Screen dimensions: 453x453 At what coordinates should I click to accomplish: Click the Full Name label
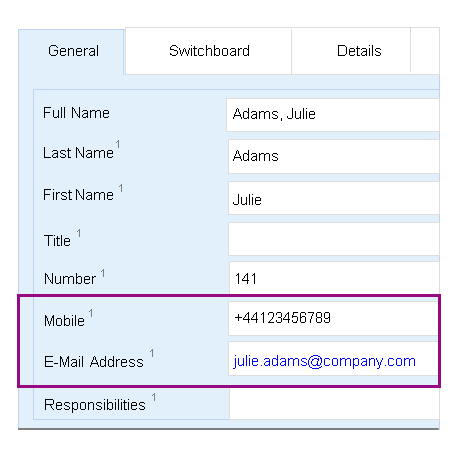click(76, 113)
